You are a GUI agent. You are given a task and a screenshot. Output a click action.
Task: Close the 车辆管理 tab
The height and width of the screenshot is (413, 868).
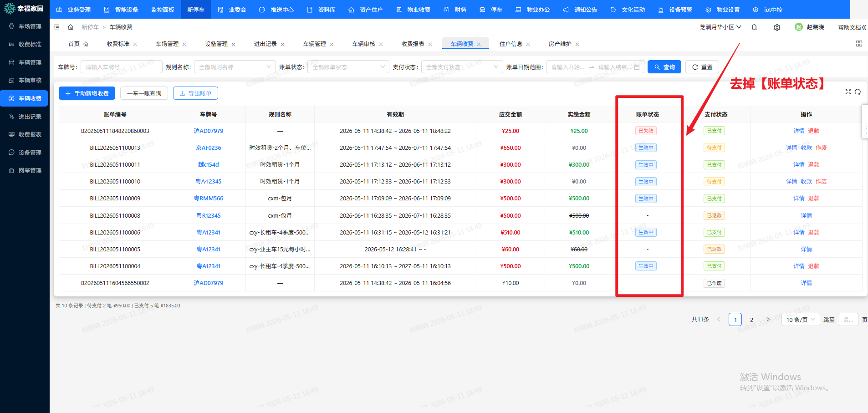point(332,44)
